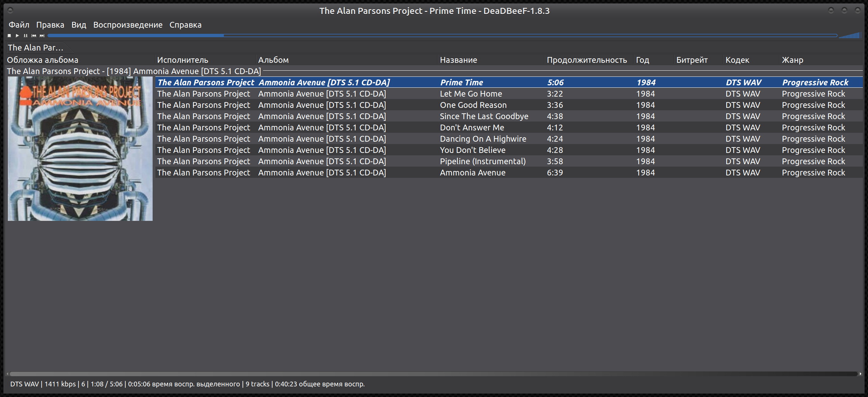The image size is (868, 397).
Task: Click the artist cell in 'You Don't Believe' row
Action: coord(204,150)
